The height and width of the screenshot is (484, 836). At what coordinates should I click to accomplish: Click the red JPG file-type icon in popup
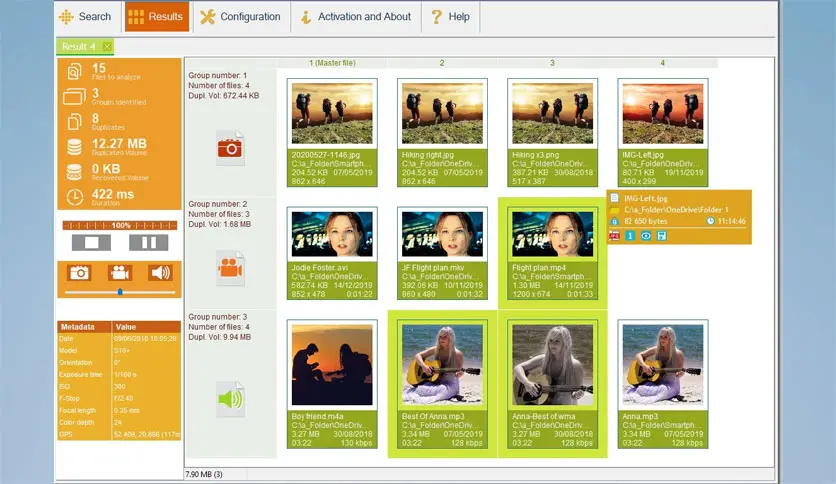(614, 236)
